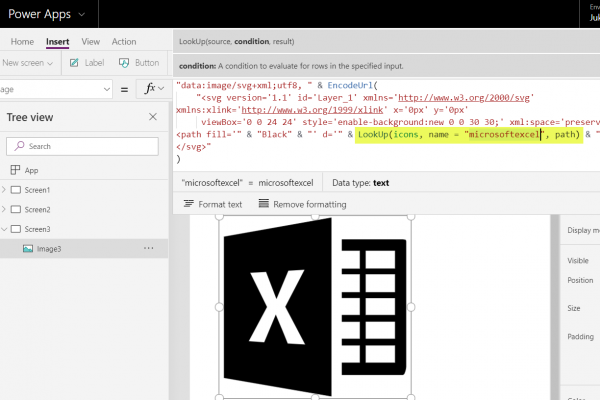Open the Power Apps app switcher chevron
This screenshot has height=400, width=600.
coord(82,15)
